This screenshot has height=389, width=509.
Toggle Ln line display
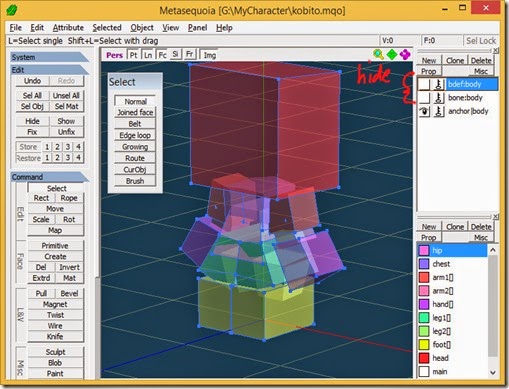[x=148, y=55]
